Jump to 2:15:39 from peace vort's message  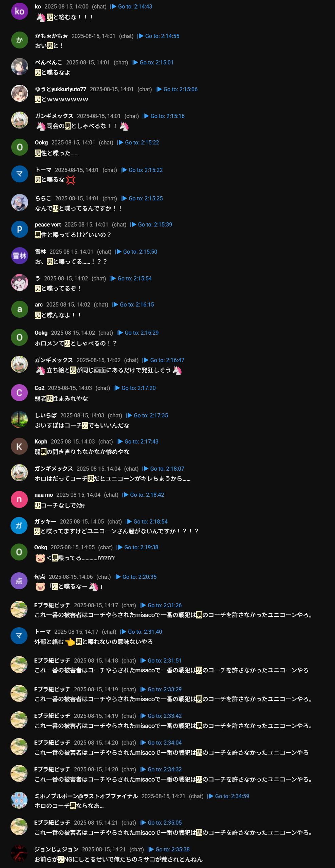[152, 224]
